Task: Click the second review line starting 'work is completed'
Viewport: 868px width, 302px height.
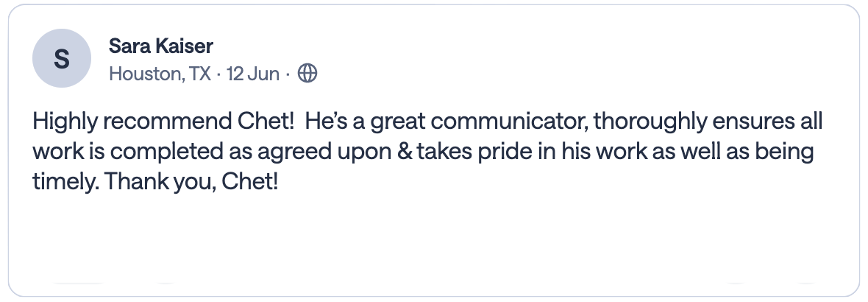Action: 423,151
